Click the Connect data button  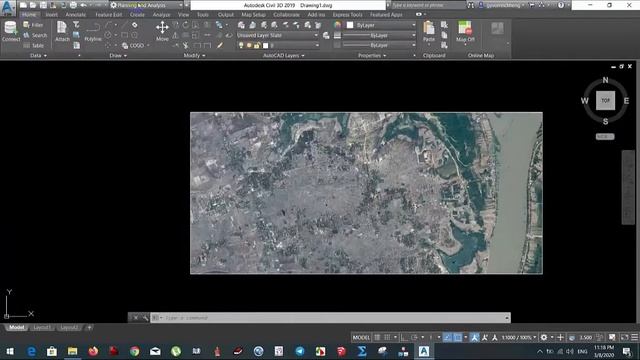tap(11, 31)
